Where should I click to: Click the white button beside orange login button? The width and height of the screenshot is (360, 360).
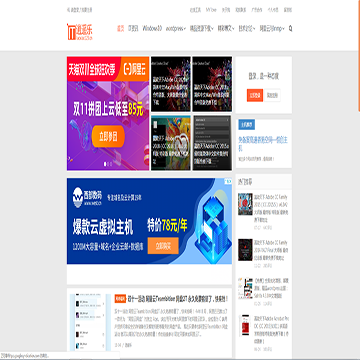pyautogui.click(x=272, y=95)
